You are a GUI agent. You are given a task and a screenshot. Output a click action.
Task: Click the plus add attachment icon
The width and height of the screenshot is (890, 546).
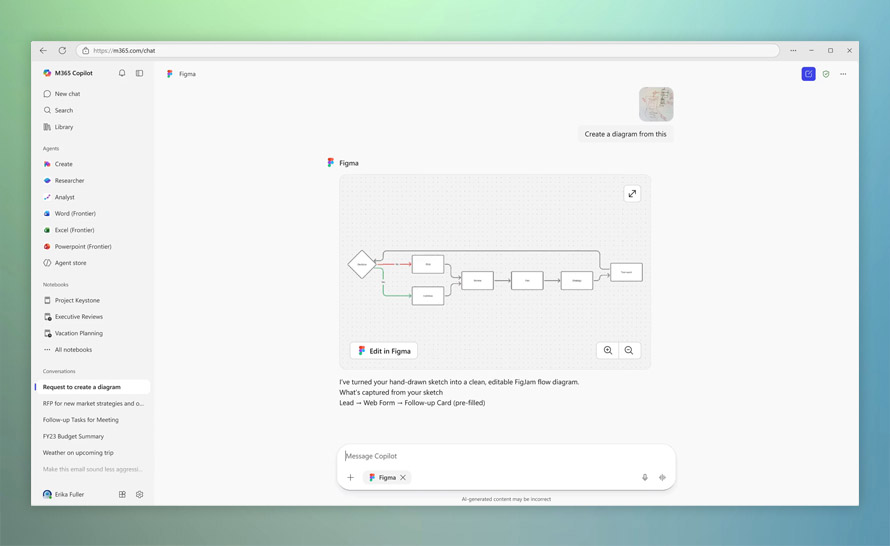351,477
